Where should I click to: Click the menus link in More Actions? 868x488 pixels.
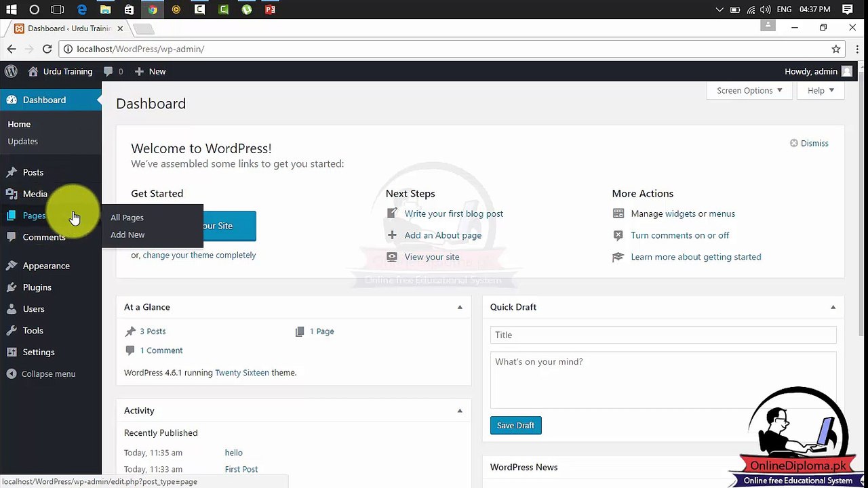(x=722, y=213)
